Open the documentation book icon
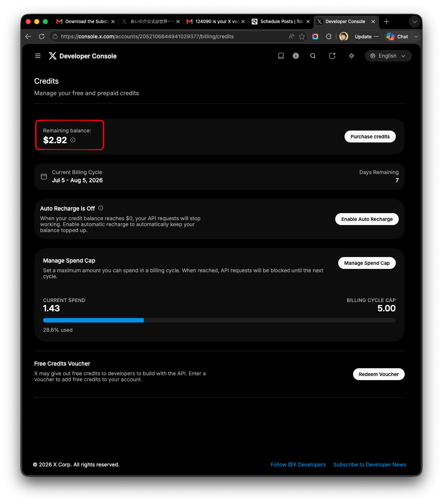This screenshot has height=504, width=443. 281,56
